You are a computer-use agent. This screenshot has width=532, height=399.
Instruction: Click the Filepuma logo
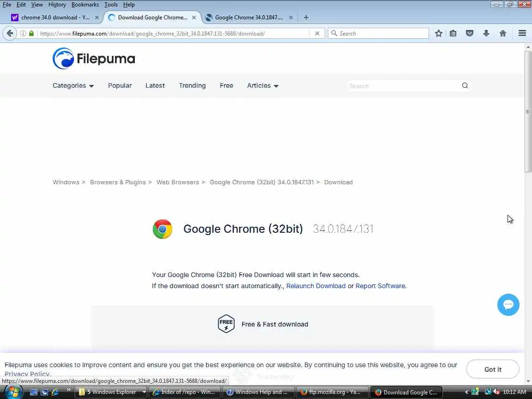click(x=94, y=58)
